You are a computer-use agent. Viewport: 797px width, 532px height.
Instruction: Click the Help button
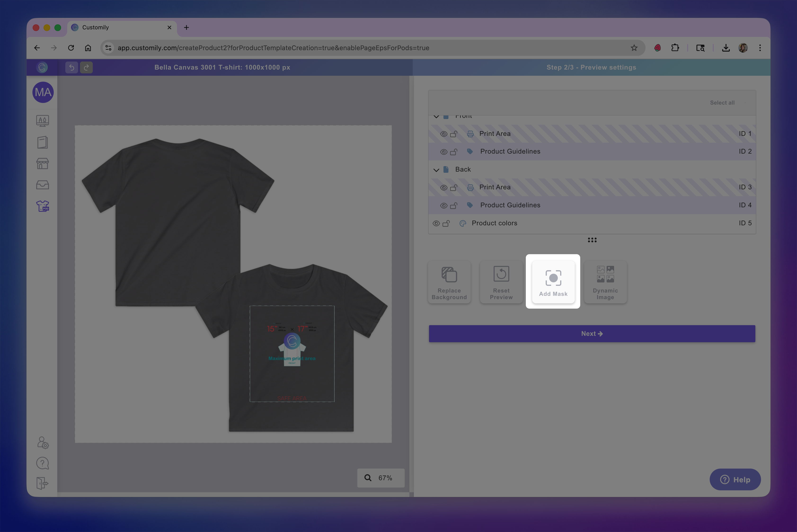(735, 479)
